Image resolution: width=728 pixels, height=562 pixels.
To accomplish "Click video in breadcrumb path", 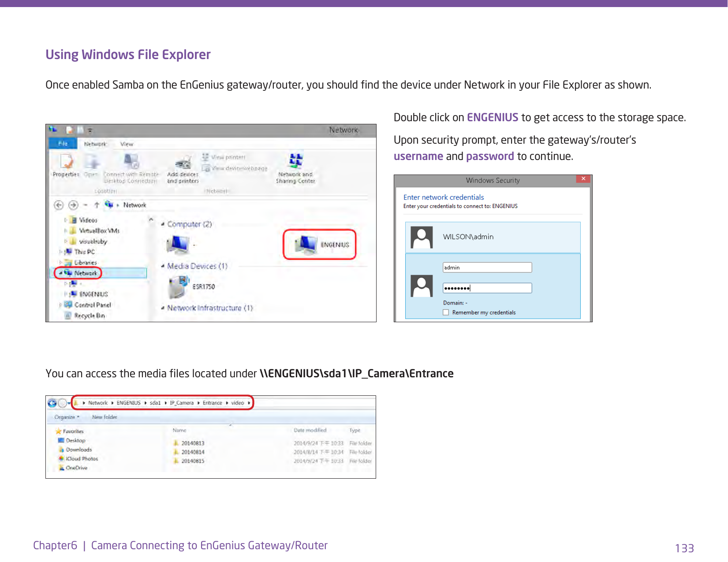I will tap(238, 403).
